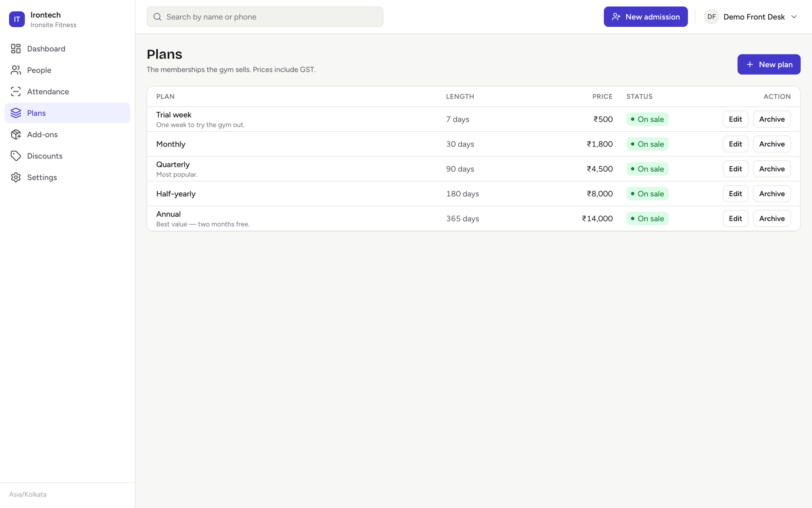Go to People section
This screenshot has width=812, height=508.
pos(67,70)
